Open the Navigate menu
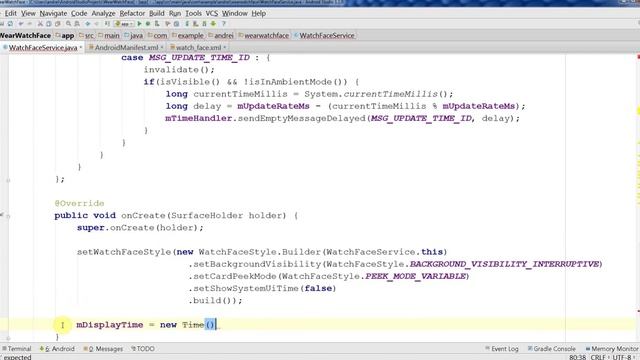 tap(53, 13)
